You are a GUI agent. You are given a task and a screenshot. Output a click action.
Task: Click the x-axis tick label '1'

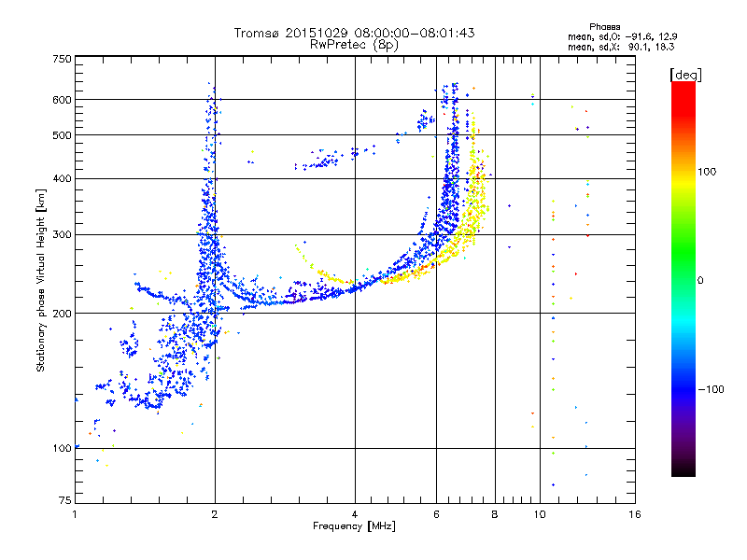[x=75, y=514]
